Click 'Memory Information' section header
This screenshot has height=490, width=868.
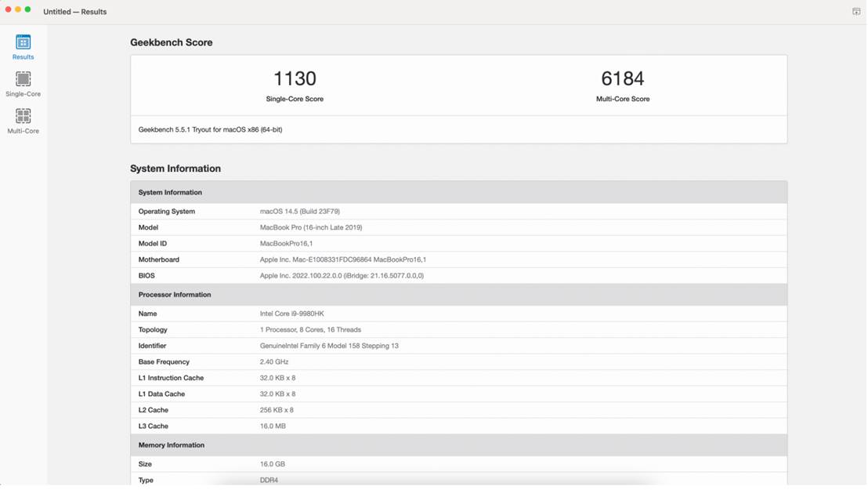tap(458, 445)
